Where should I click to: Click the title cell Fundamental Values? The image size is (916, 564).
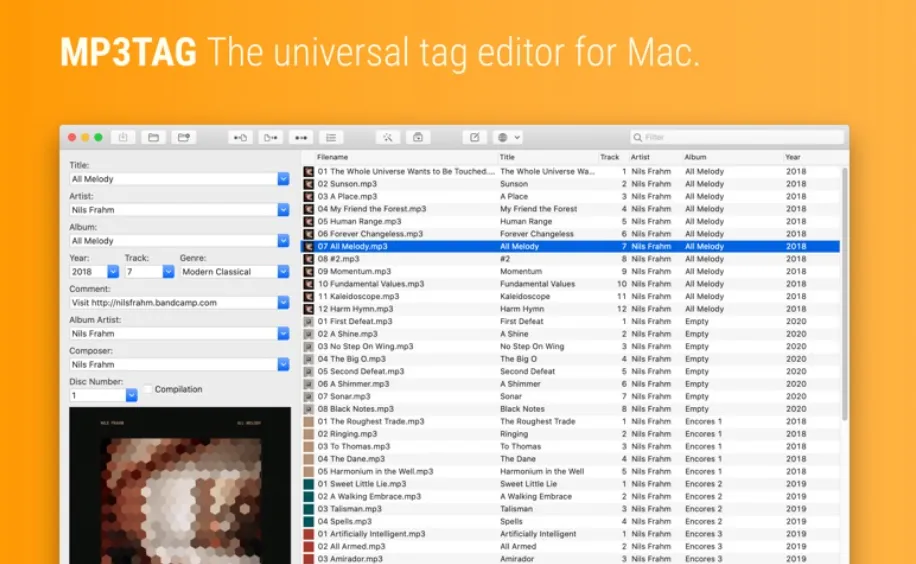(537, 284)
